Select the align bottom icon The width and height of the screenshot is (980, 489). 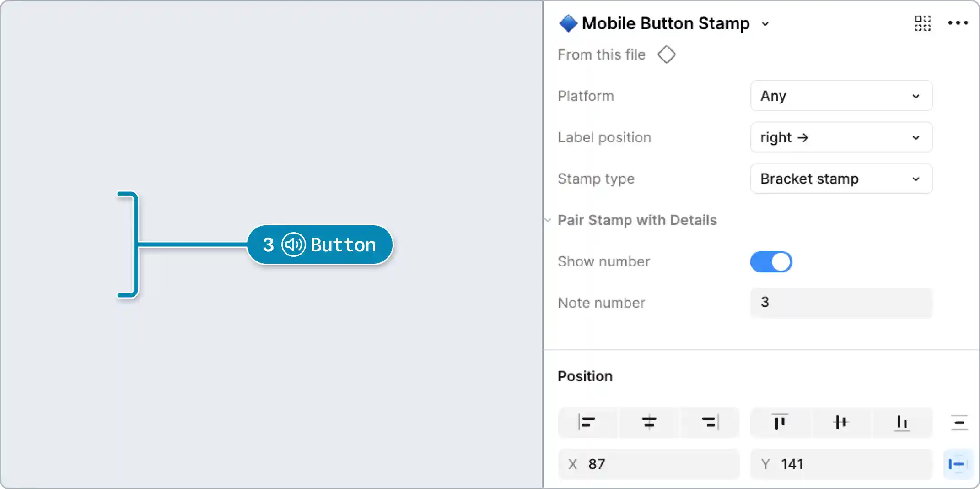tap(902, 423)
